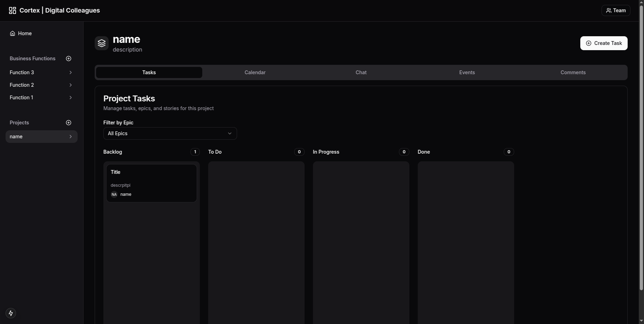Expand Function 2 chevron
The width and height of the screenshot is (644, 324).
coord(71,85)
